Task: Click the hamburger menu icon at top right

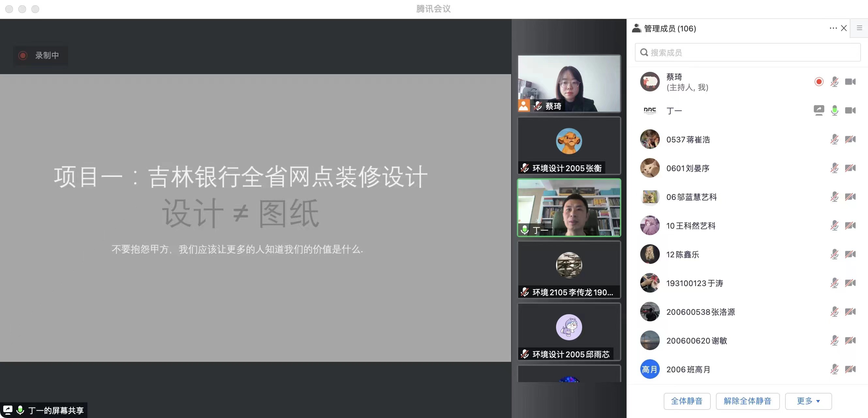Action: coord(859,28)
